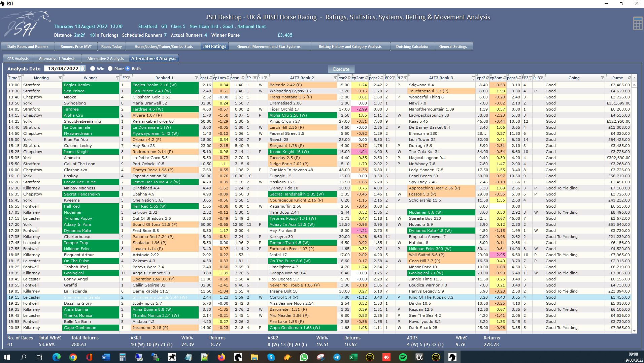The height and width of the screenshot is (363, 644).
Task: Open the Races Today tab
Action: click(111, 47)
